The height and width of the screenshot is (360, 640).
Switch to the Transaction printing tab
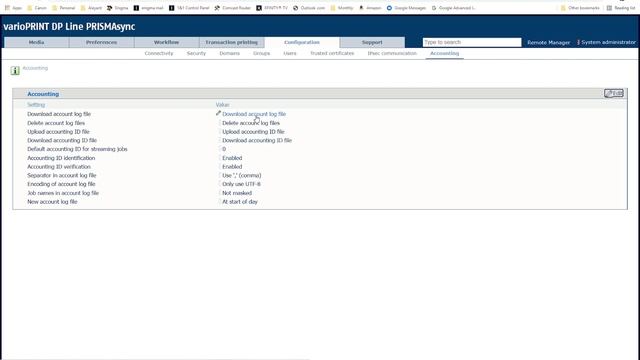point(231,42)
